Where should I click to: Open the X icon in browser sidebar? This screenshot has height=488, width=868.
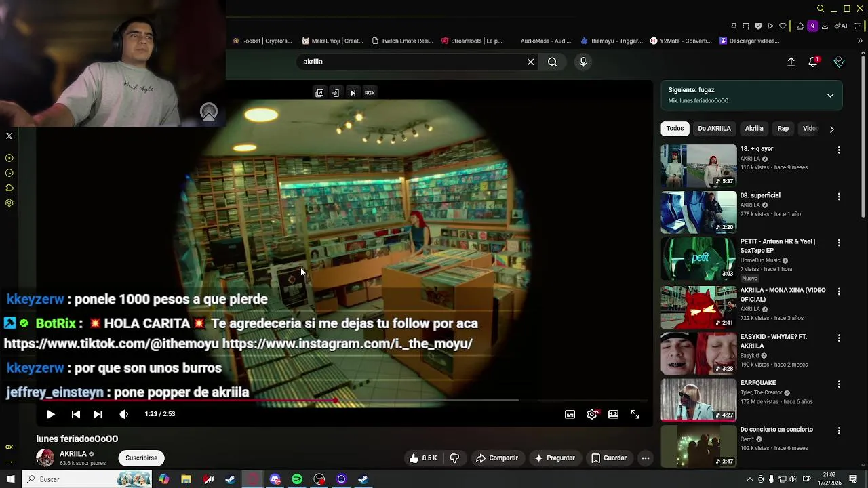click(x=9, y=136)
